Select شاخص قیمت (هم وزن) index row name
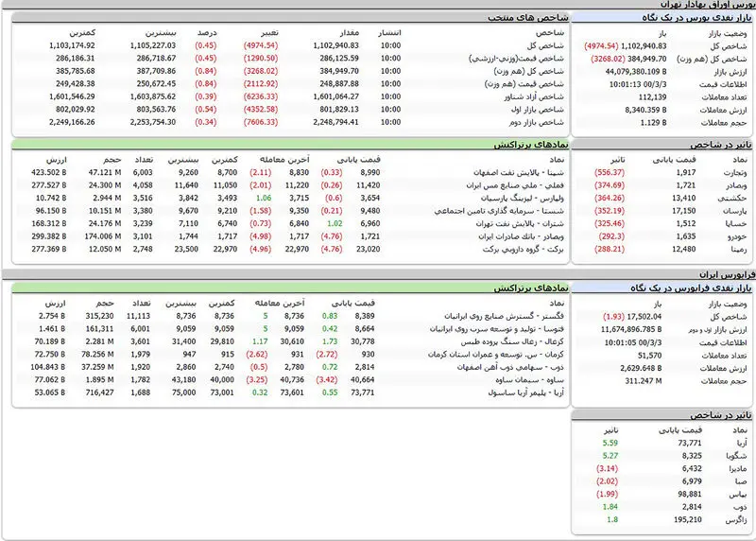Viewport: 756px width, 541px height. [524, 84]
